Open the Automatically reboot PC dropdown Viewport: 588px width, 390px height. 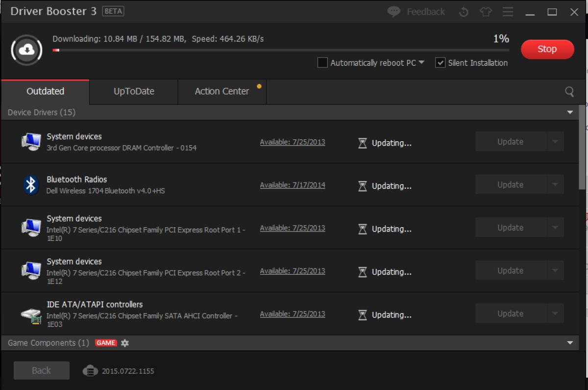click(x=422, y=63)
